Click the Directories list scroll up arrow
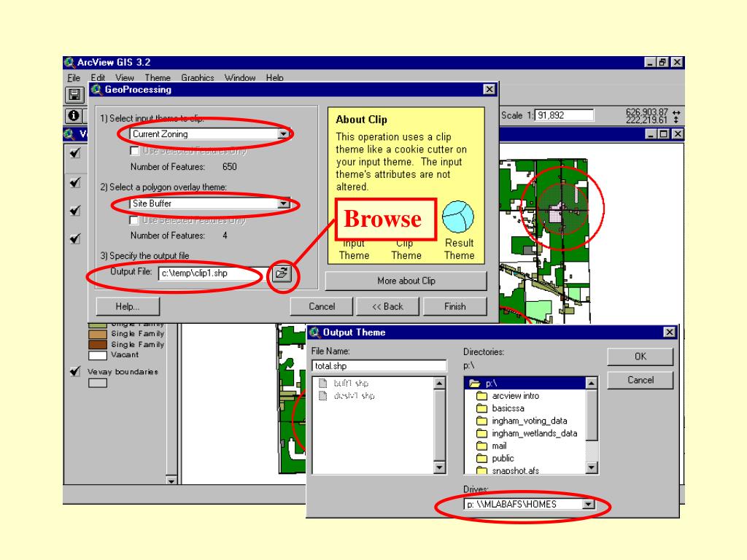 click(x=591, y=383)
